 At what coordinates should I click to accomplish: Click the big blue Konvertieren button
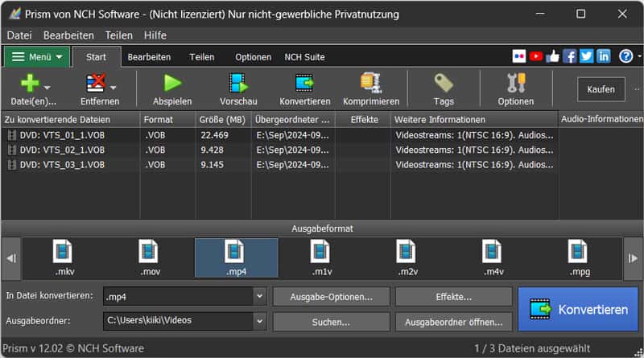(x=578, y=309)
